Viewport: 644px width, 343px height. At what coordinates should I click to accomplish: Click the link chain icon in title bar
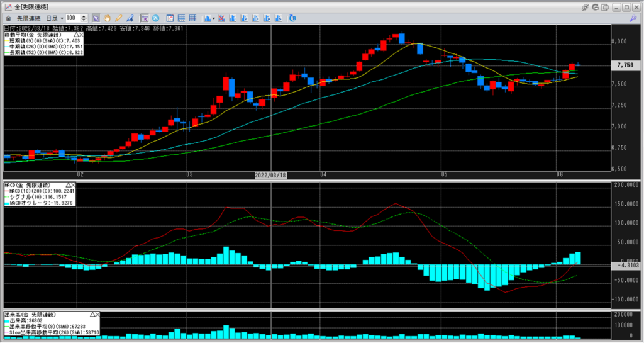[x=586, y=7]
